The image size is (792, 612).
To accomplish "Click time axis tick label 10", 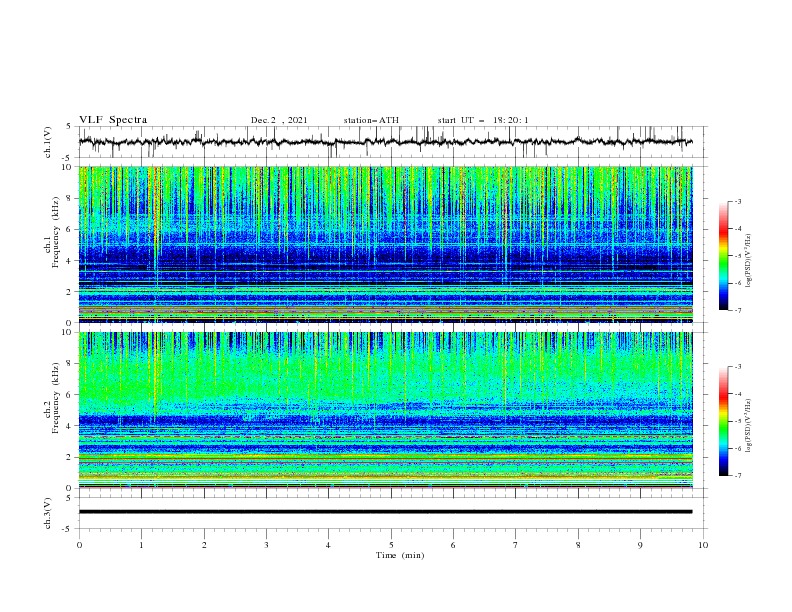I will (x=703, y=545).
